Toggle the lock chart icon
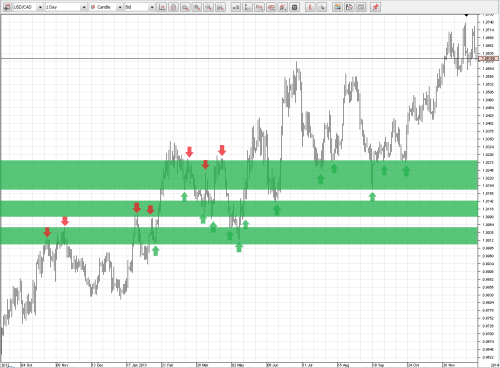The height and width of the screenshot is (368, 500). (x=173, y=7)
